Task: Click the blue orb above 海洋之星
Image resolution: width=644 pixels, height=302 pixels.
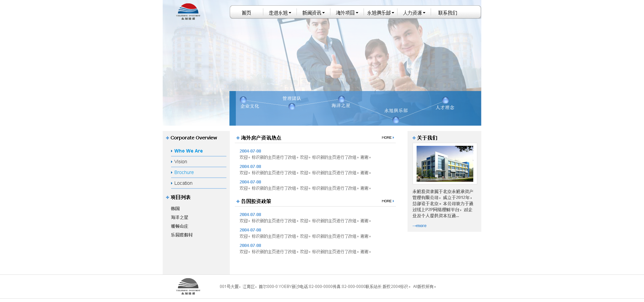Action: [x=341, y=99]
